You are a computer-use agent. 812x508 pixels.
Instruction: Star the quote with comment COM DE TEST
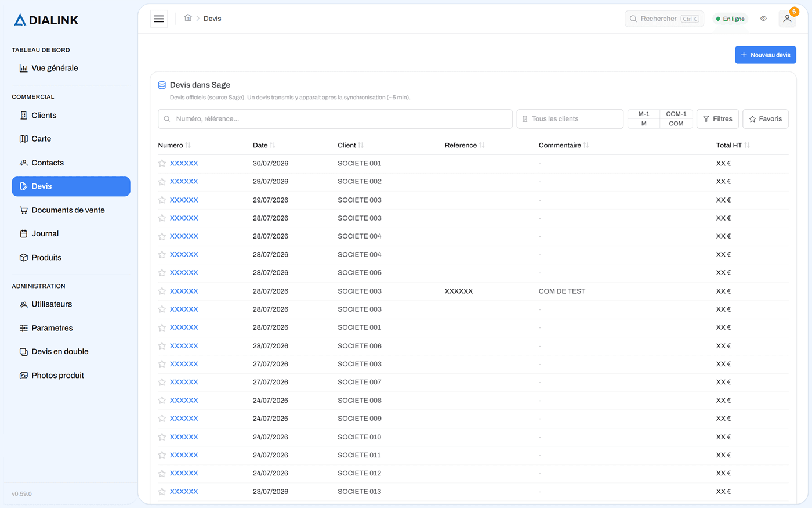162,291
